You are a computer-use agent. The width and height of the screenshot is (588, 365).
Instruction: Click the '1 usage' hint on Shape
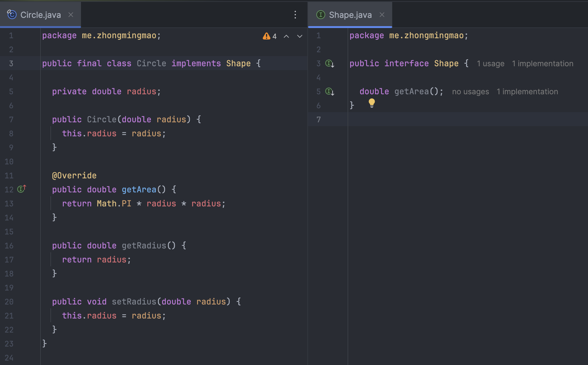(x=490, y=64)
